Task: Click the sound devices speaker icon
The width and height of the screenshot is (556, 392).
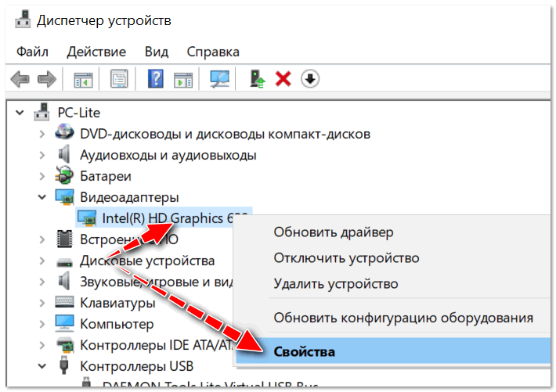Action: tap(64, 281)
